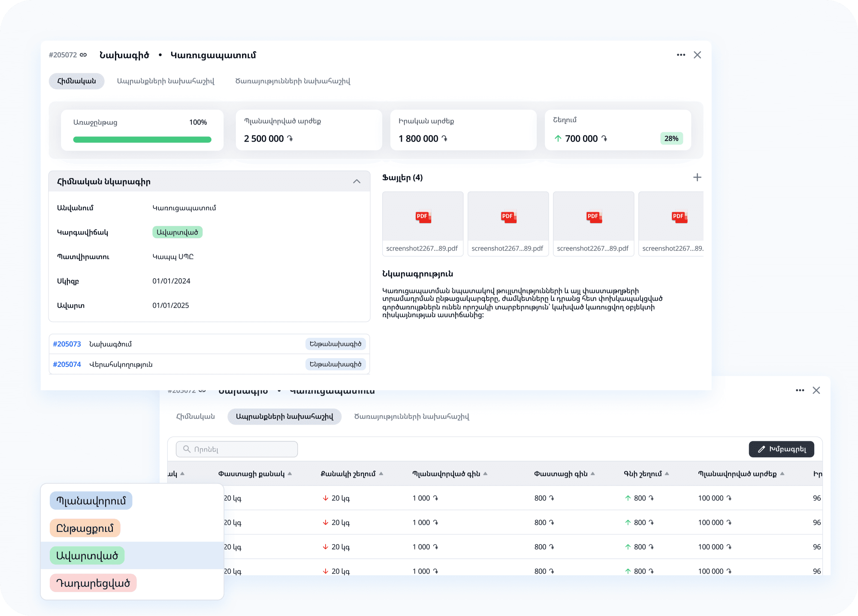Select Դադարեցված status option
The width and height of the screenshot is (858, 616).
pyautogui.click(x=93, y=583)
